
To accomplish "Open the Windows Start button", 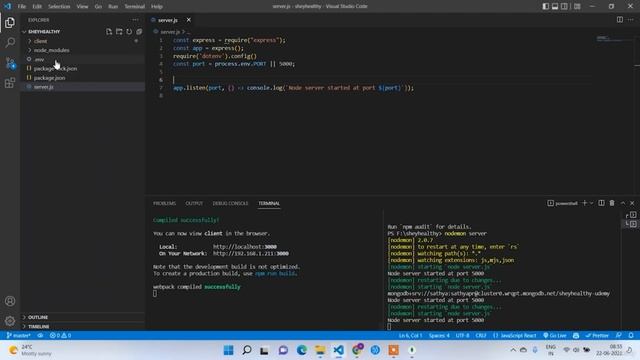I will [x=229, y=350].
